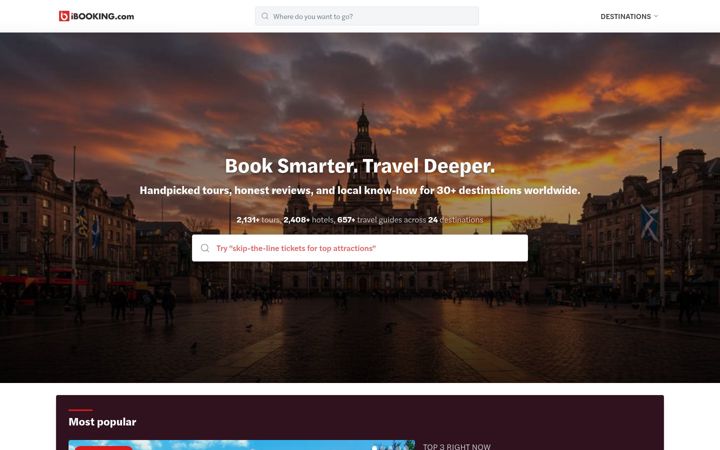
Task: Click the '2,408+ hotels' stat
Action: coord(309,220)
